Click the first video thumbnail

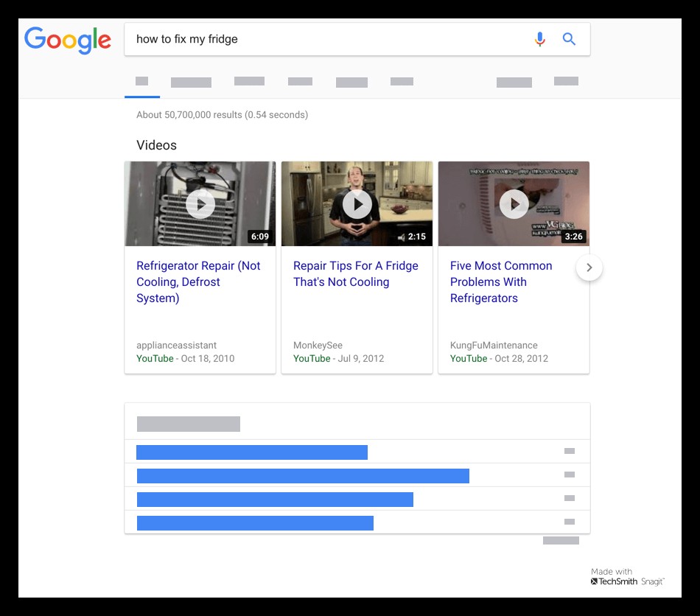(200, 203)
